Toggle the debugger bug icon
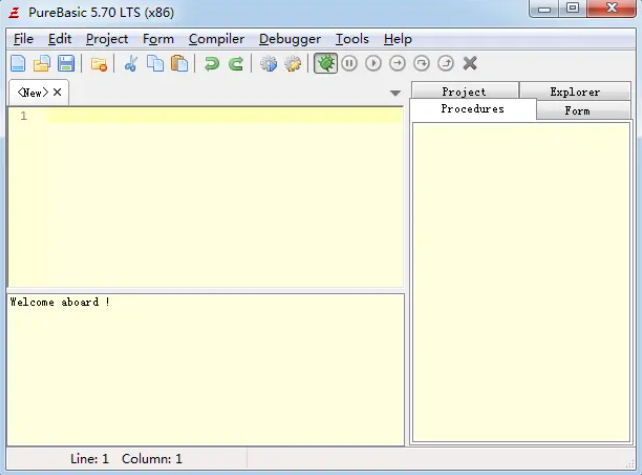 tap(325, 64)
